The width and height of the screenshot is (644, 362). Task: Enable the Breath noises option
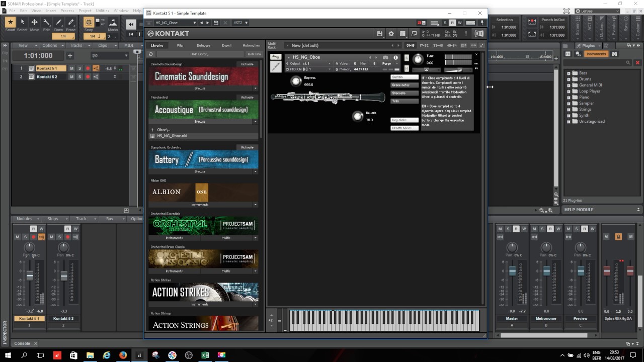click(x=405, y=128)
